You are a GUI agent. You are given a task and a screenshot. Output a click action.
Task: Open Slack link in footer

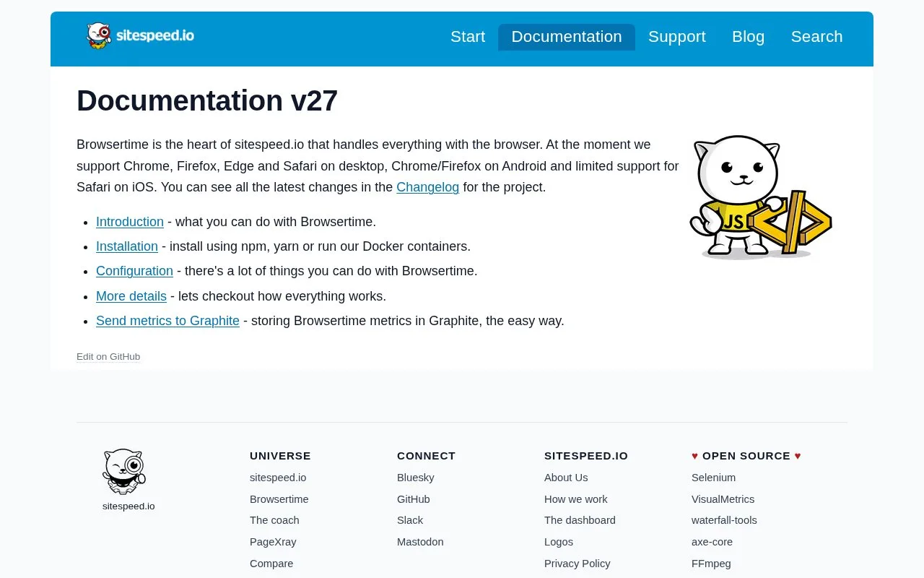tap(410, 520)
